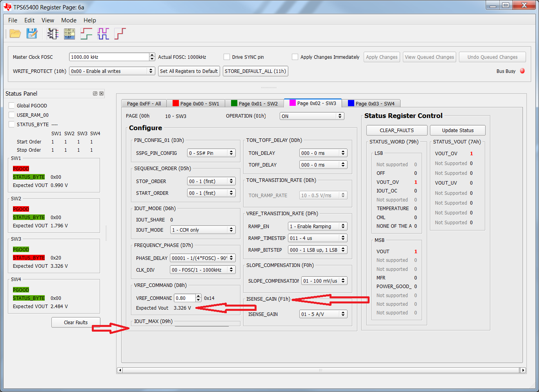
Task: Click the 'Actual FOSC: 1000kHz' text
Action: pos(182,57)
